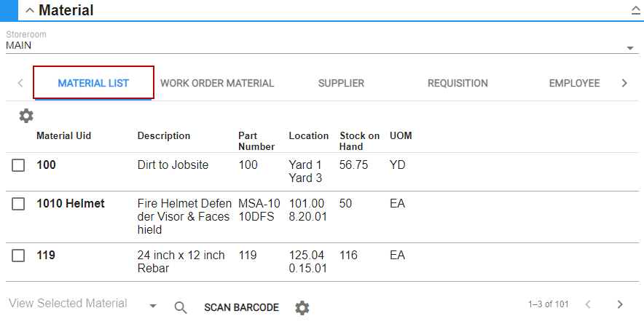Open table settings gear above Material Uid
The width and height of the screenshot is (644, 332).
click(26, 116)
